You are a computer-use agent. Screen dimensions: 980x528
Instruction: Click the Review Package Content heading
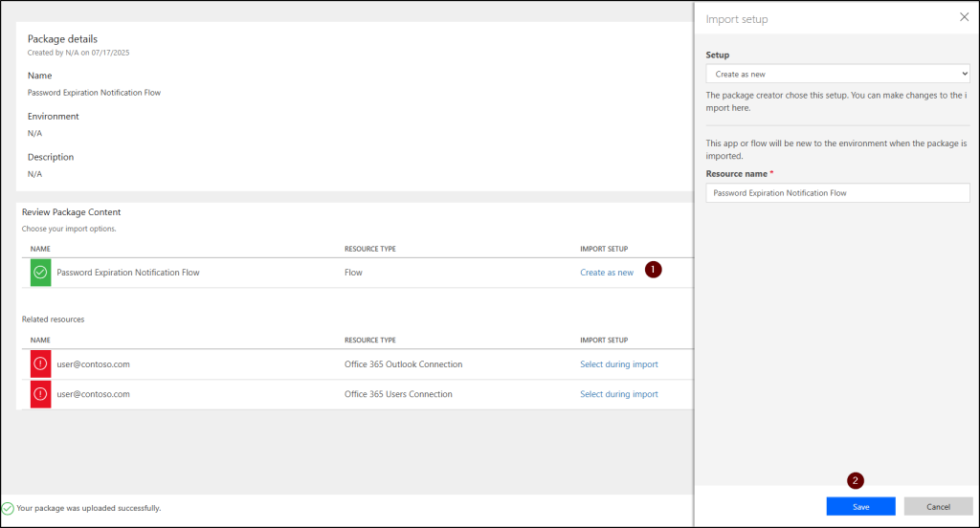pyautogui.click(x=71, y=212)
